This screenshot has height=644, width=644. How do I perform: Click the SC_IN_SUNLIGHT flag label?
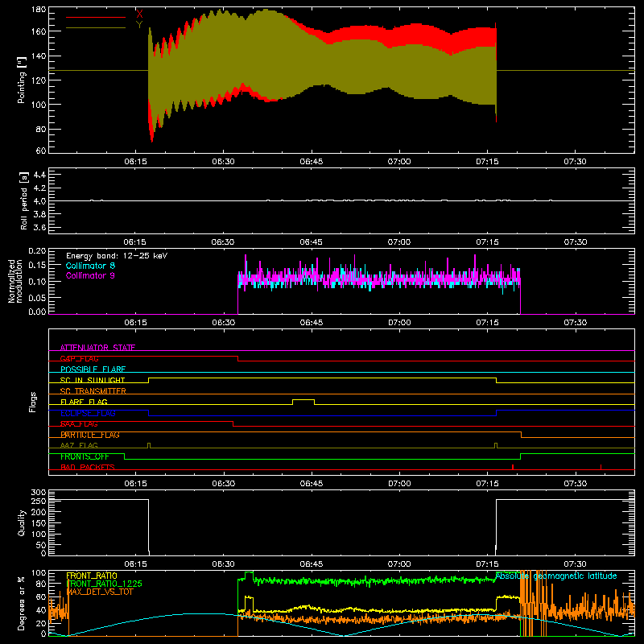click(x=93, y=380)
